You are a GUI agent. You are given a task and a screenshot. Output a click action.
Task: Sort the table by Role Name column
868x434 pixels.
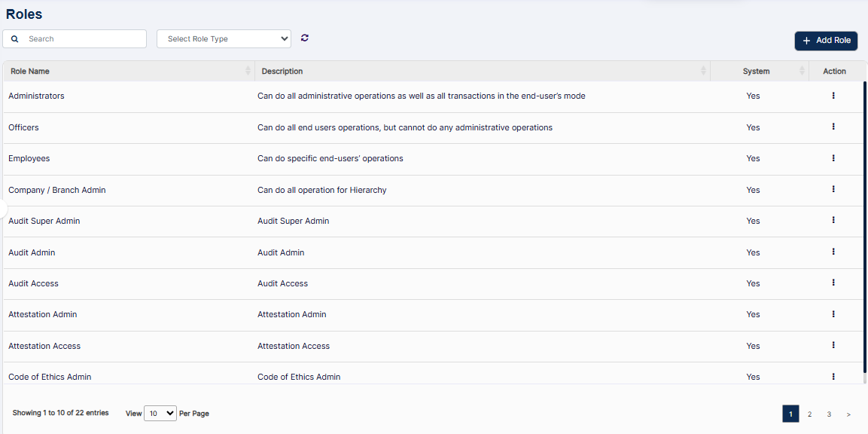coord(247,70)
